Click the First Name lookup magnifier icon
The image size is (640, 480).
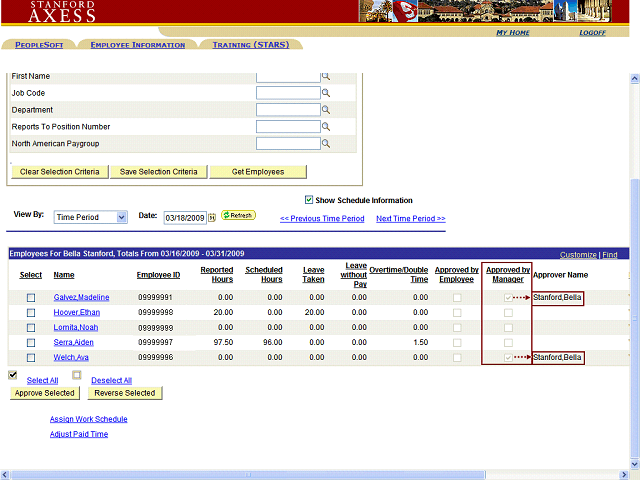pyautogui.click(x=325, y=76)
